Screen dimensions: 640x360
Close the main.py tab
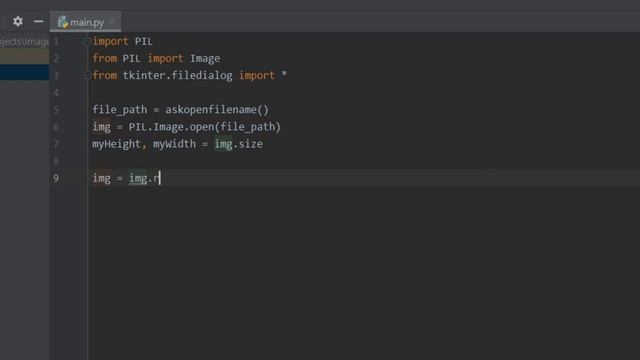112,21
